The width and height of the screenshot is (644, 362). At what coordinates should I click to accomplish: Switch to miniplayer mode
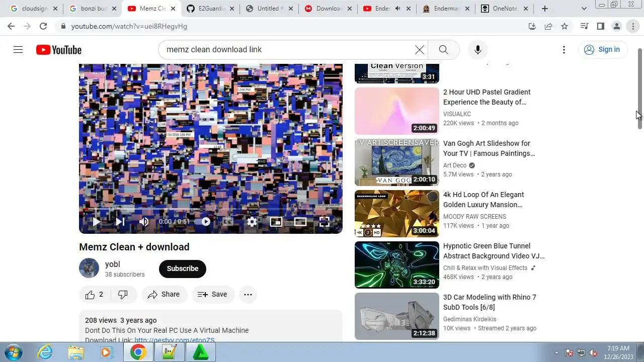(276, 222)
